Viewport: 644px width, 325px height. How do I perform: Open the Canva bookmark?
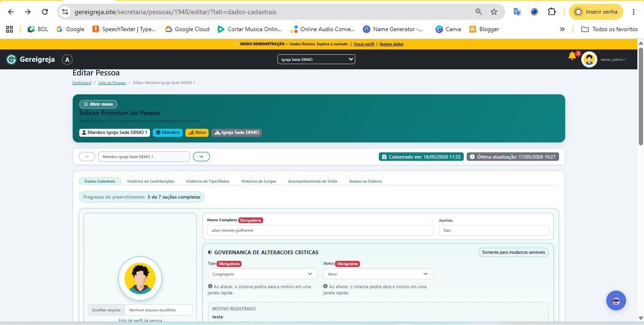(448, 29)
